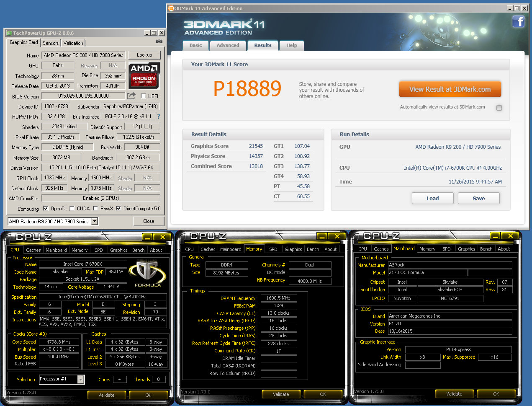Click the DRAM Frequency value 1600.5 MHz
532x406 pixels.
pyautogui.click(x=279, y=298)
